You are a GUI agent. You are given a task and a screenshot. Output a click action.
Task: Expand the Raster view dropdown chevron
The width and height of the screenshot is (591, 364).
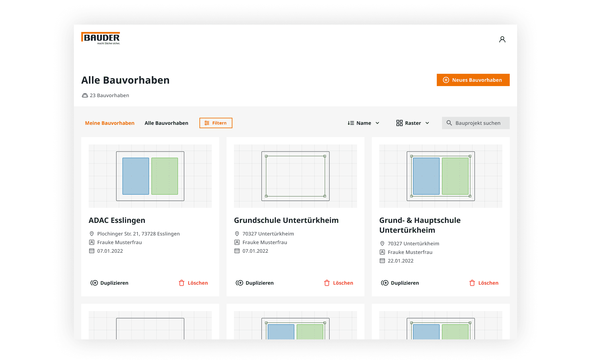(427, 123)
